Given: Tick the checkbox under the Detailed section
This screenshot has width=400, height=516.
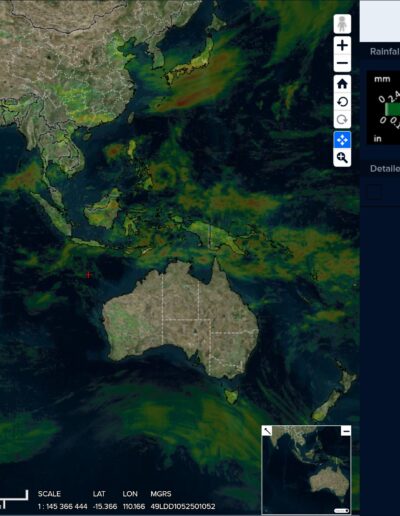Looking at the screenshot, I should pyautogui.click(x=375, y=192).
